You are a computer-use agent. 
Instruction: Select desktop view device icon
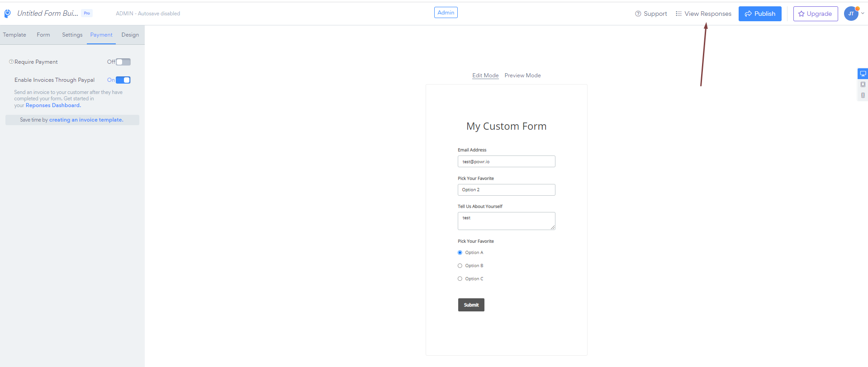click(863, 74)
